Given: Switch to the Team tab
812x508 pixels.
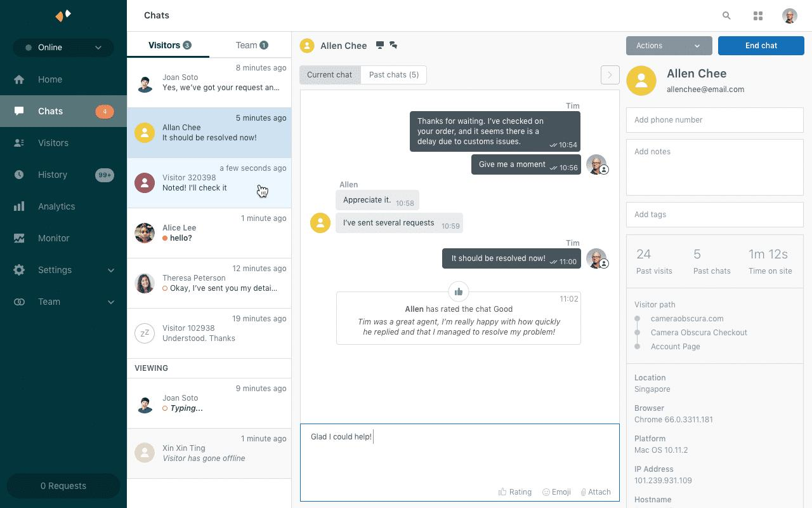Looking at the screenshot, I should (251, 45).
